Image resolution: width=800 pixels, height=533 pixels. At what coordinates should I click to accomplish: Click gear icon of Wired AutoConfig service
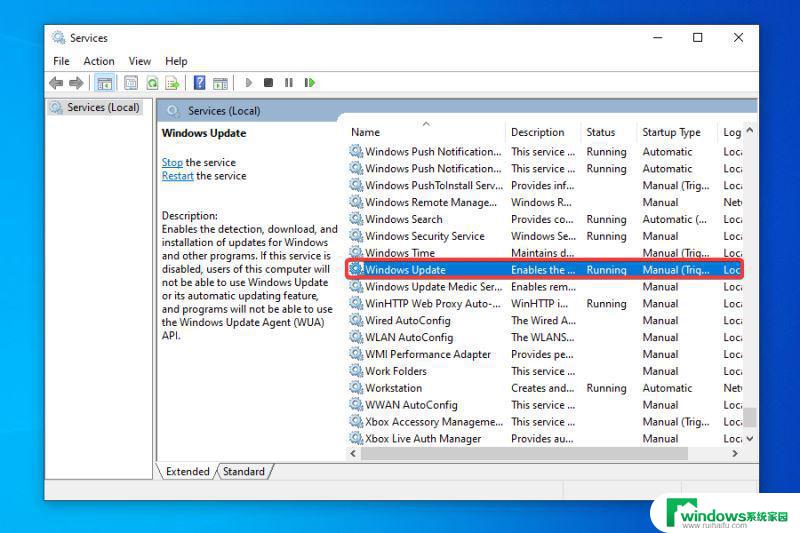tap(356, 320)
